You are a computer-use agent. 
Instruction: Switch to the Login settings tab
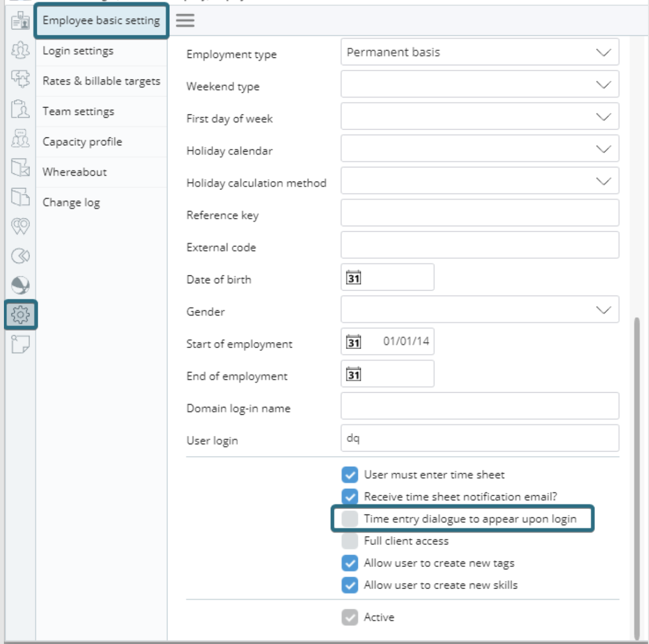79,51
